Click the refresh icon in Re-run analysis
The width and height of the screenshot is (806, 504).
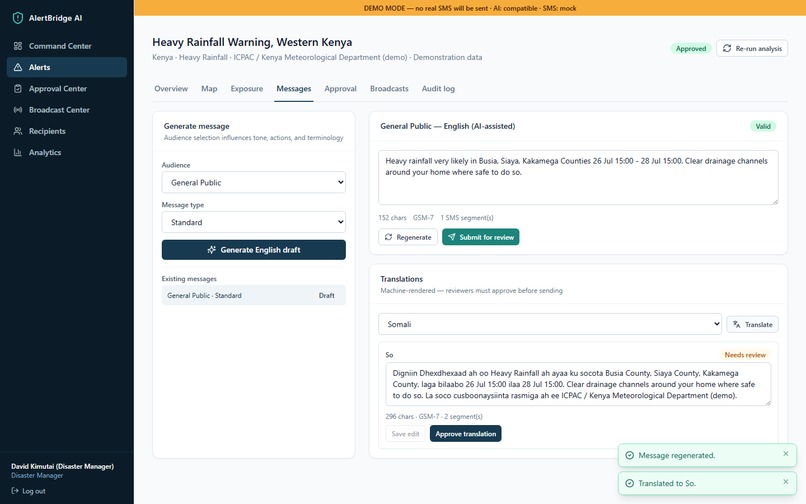point(727,48)
